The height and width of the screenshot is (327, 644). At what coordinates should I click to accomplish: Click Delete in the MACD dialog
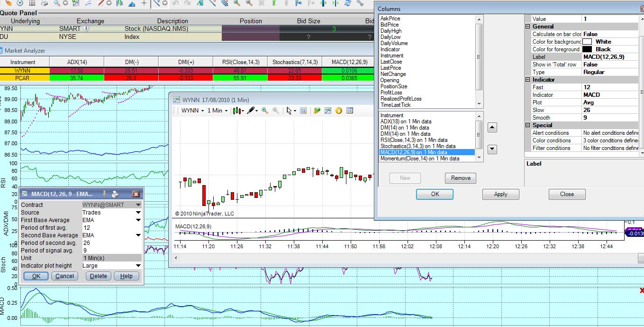(99, 276)
